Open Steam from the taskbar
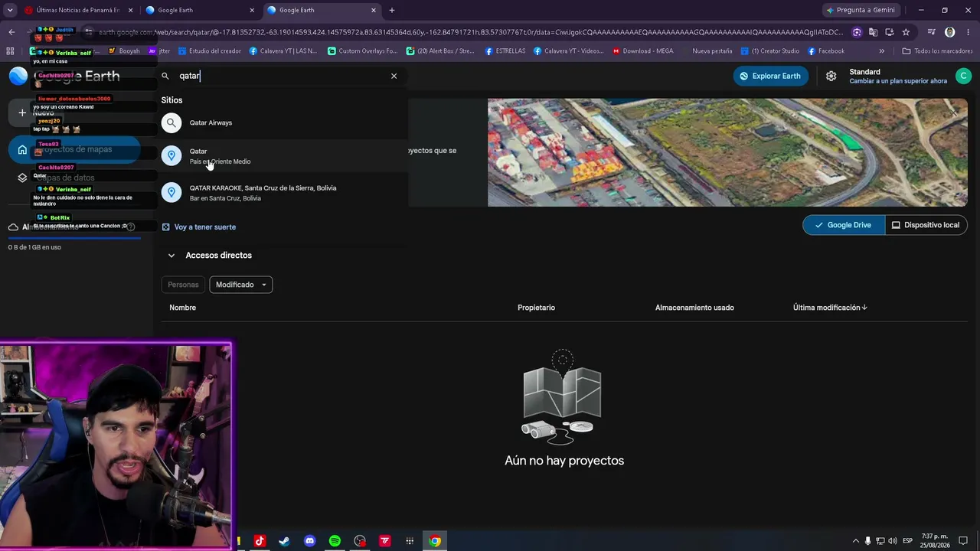The image size is (980, 551). pos(284,541)
